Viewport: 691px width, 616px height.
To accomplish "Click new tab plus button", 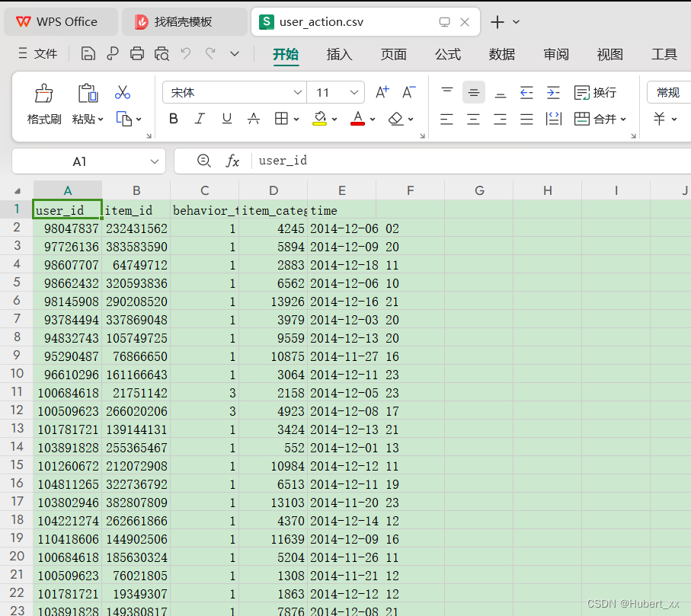I will click(497, 22).
